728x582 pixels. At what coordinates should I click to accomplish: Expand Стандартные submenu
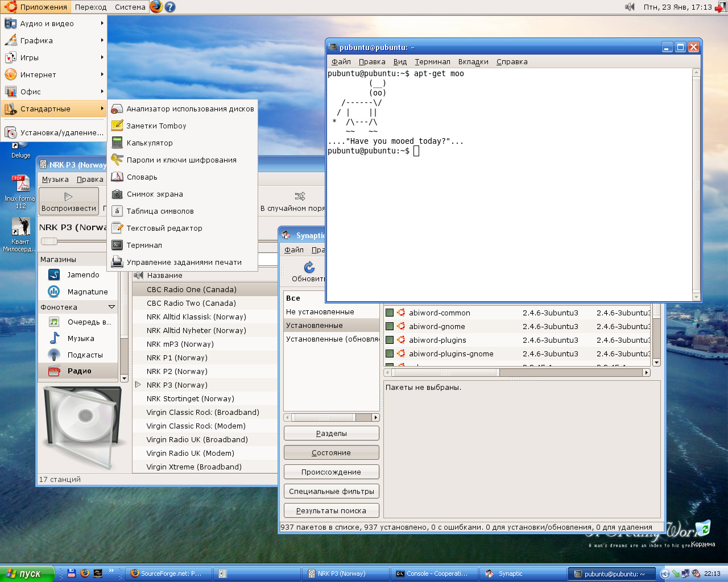53,109
